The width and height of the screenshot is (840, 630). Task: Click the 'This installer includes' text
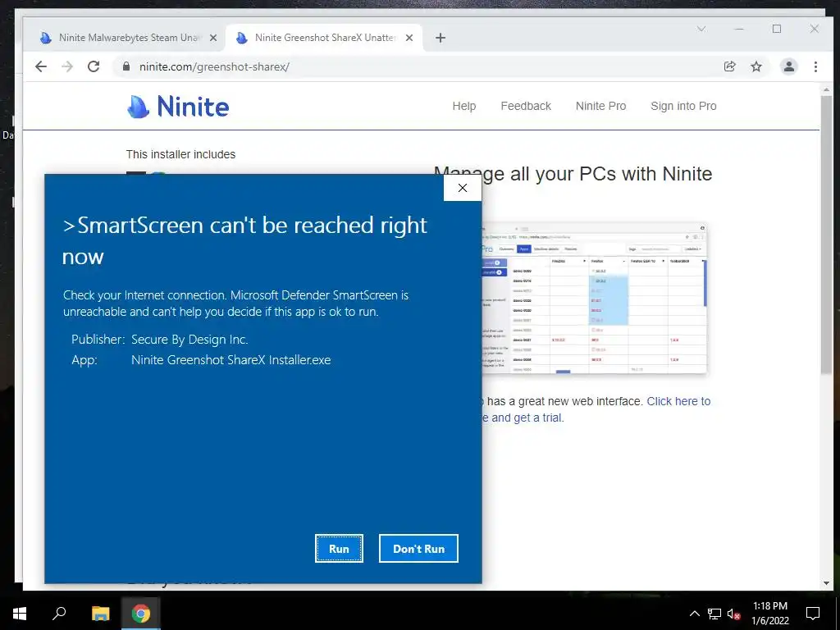click(180, 154)
